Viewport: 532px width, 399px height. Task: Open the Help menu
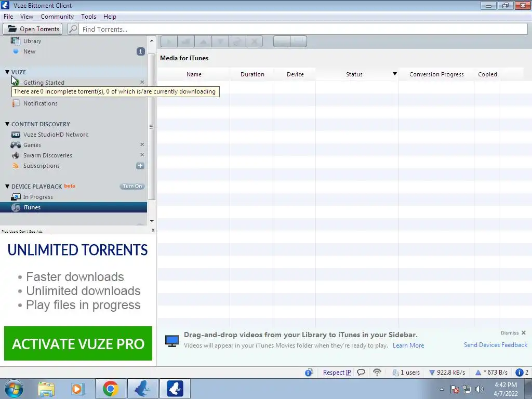(x=110, y=17)
